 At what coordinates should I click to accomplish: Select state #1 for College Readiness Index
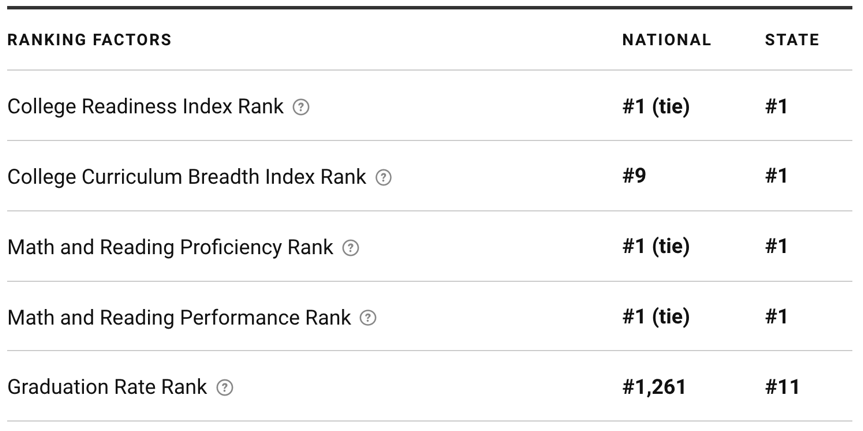click(776, 106)
